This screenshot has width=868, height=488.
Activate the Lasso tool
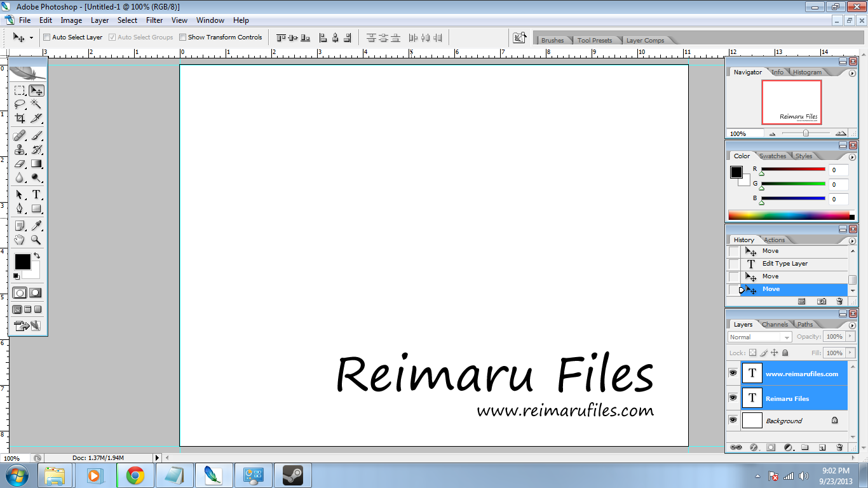point(20,104)
